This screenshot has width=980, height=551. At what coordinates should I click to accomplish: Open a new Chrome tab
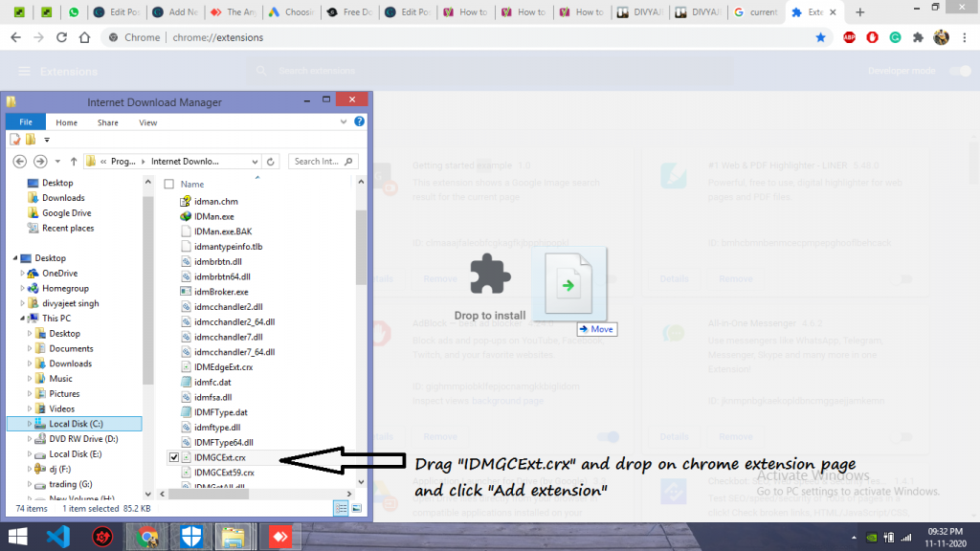tap(860, 11)
